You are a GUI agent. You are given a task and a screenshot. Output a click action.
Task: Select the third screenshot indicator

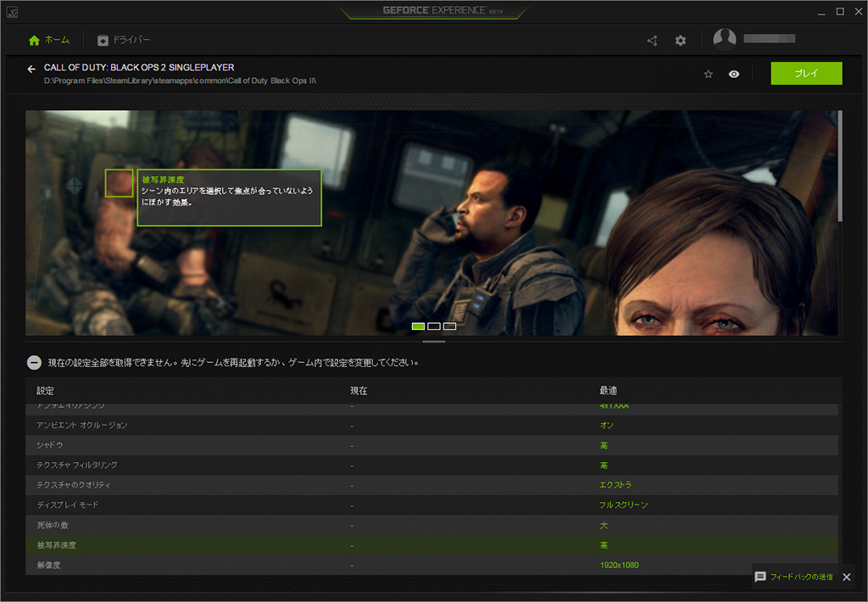[449, 326]
